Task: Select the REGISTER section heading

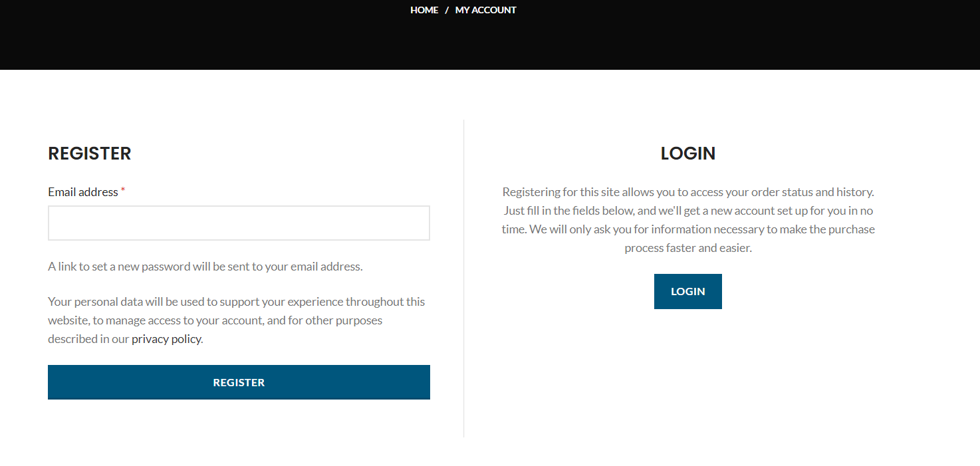Action: pos(90,154)
